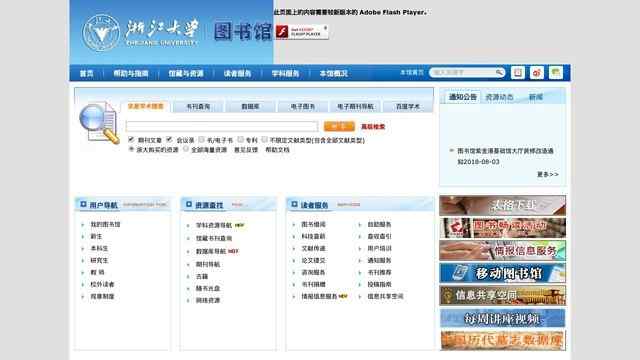Screen dimensions: 640x360
Task: Click the Zhejiang University logo emblem
Action: pos(101,33)
